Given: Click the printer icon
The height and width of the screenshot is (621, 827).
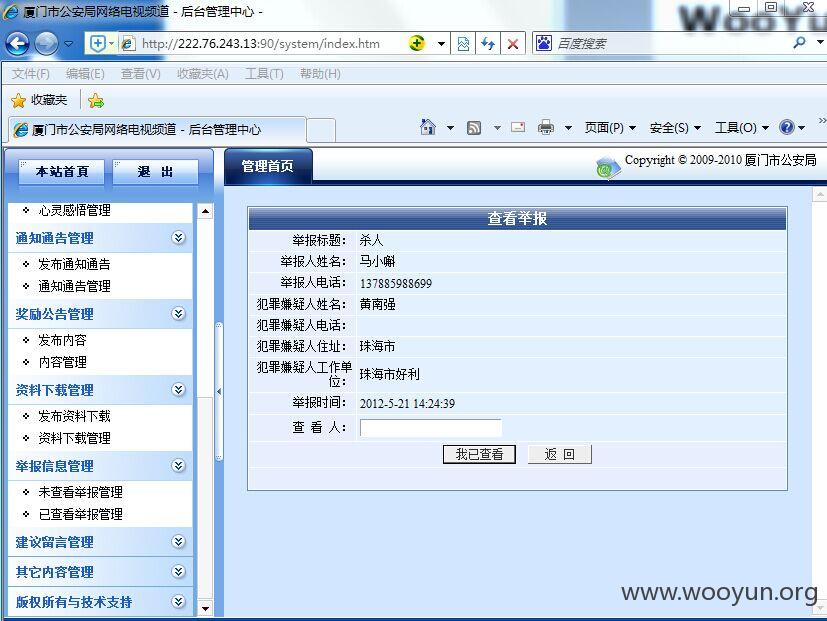Looking at the screenshot, I should pos(546,127).
